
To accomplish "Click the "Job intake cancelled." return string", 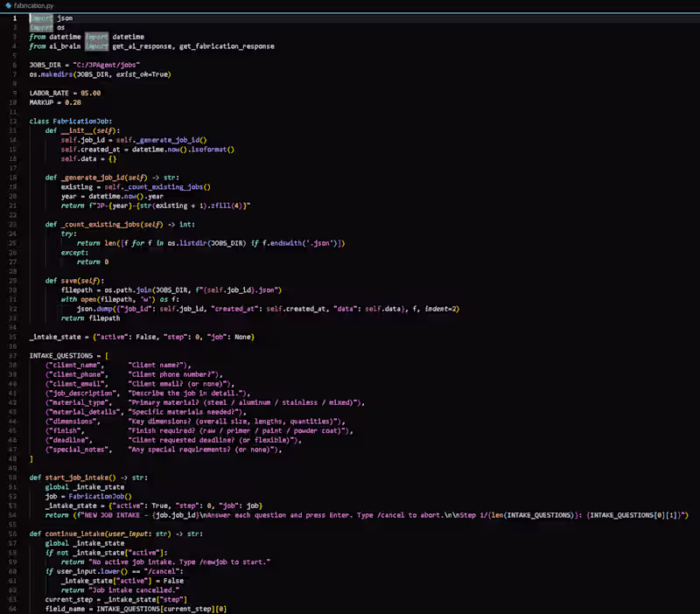I will click(x=134, y=590).
